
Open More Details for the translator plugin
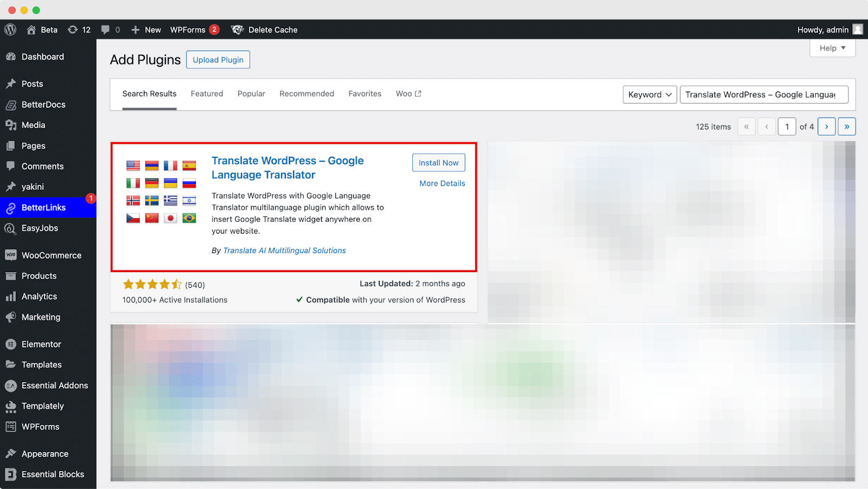tap(442, 183)
